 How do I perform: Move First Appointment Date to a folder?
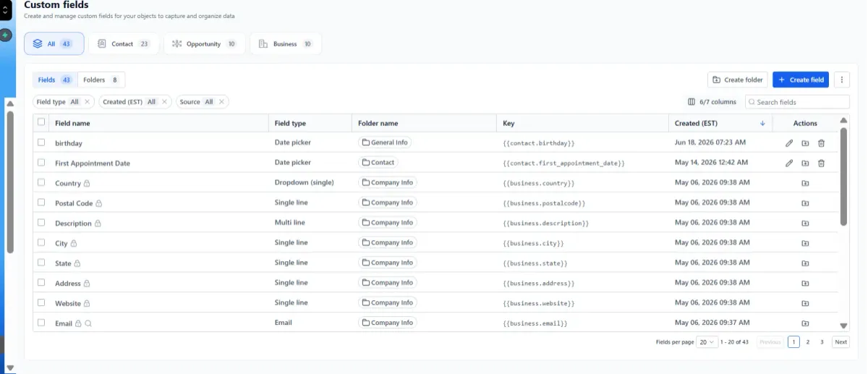point(805,163)
